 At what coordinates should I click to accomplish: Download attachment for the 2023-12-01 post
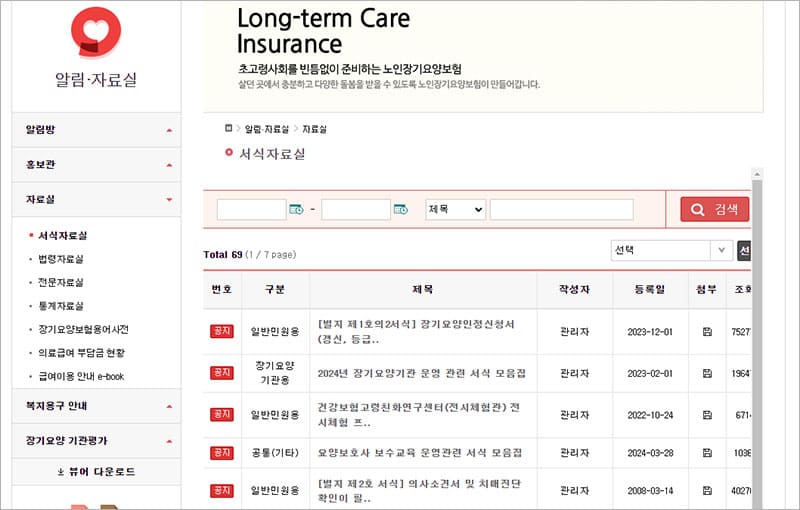707,332
